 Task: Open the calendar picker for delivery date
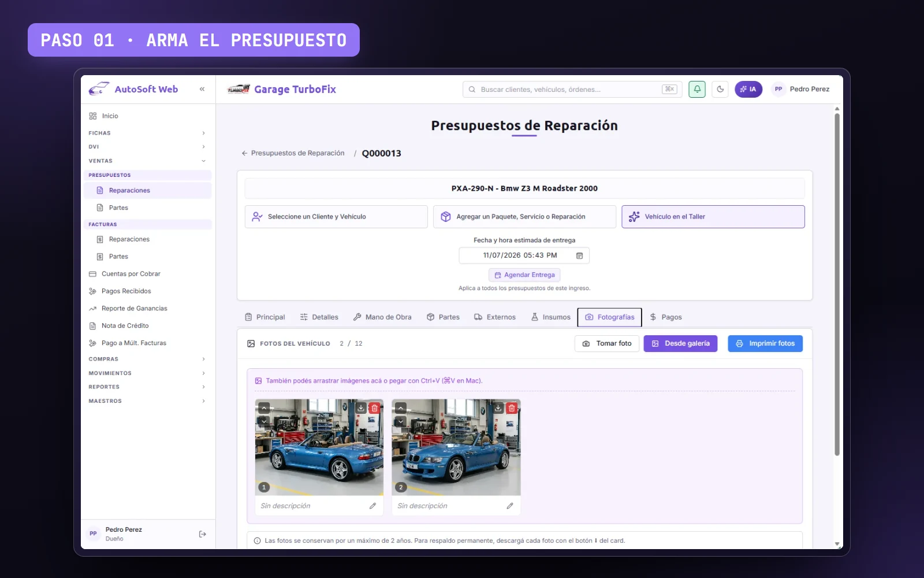579,255
